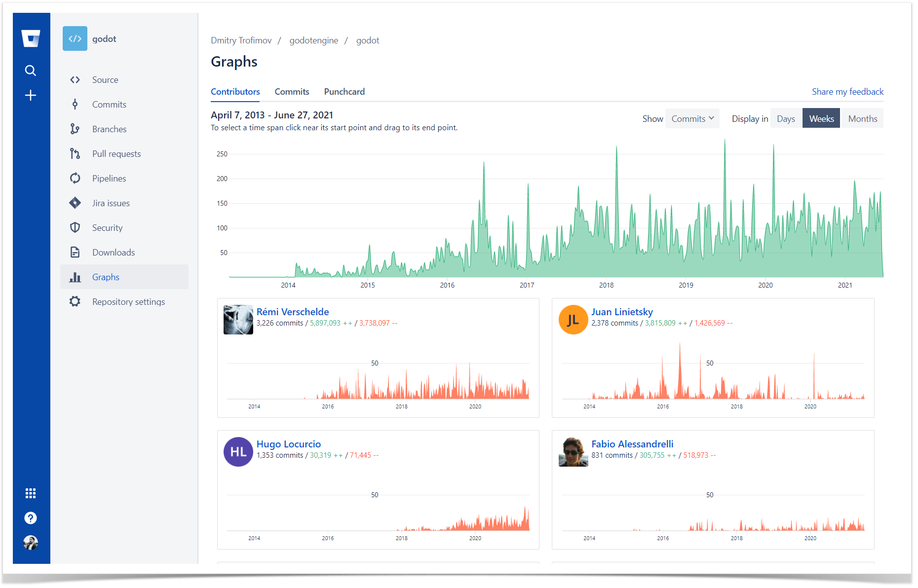This screenshot has height=588, width=918.
Task: Click the Security shield icon
Action: tap(75, 227)
